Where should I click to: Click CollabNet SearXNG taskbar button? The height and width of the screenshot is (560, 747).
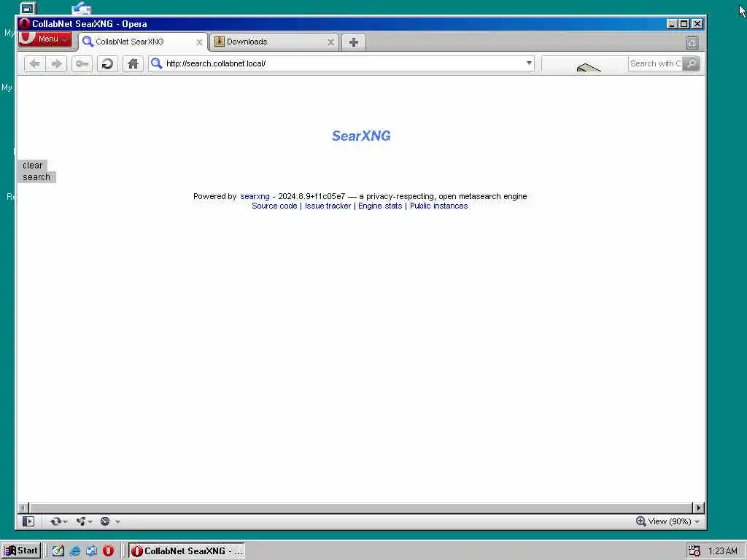(187, 551)
